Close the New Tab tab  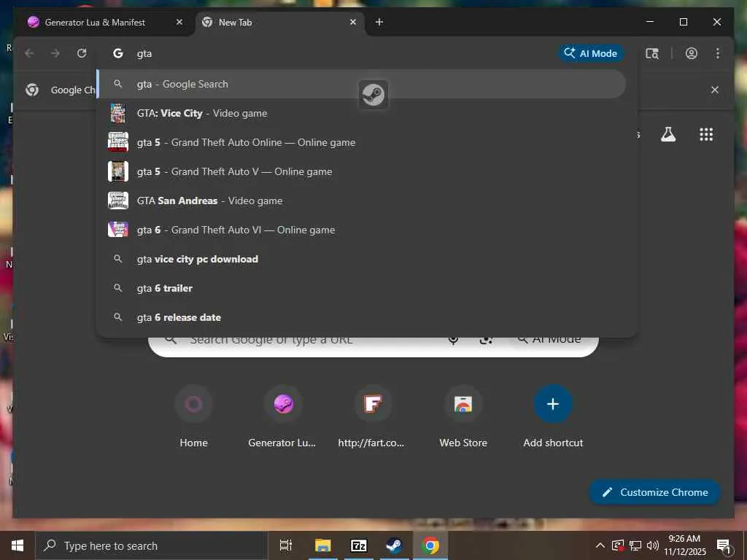tap(353, 22)
